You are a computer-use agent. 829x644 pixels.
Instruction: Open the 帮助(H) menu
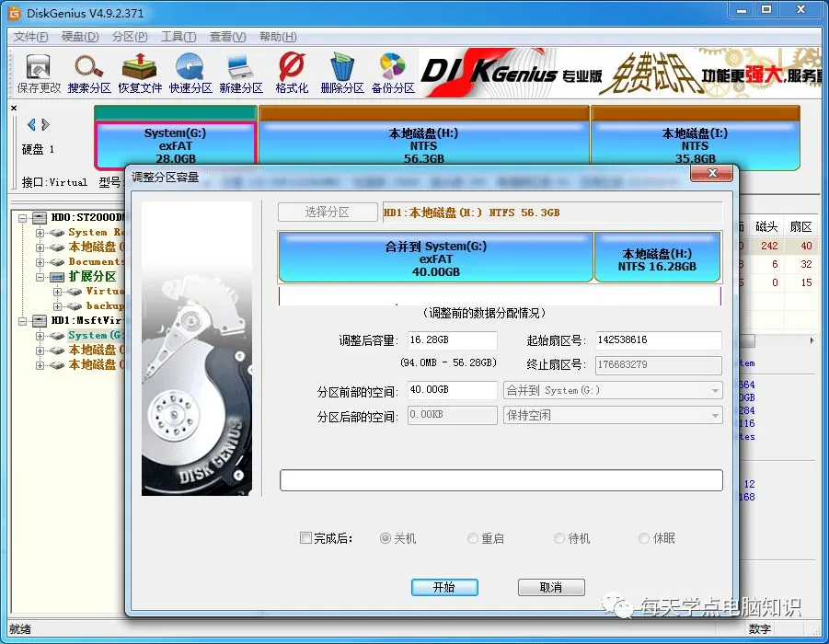tap(278, 37)
